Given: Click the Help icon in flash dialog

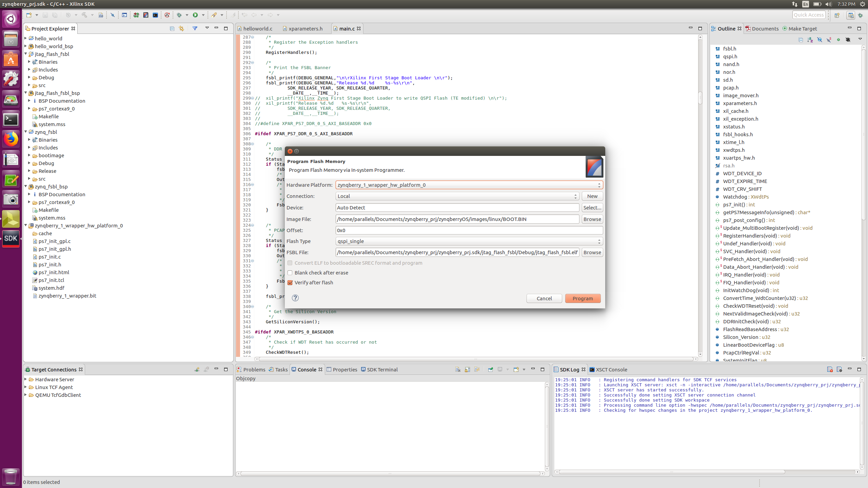Looking at the screenshot, I should [295, 297].
